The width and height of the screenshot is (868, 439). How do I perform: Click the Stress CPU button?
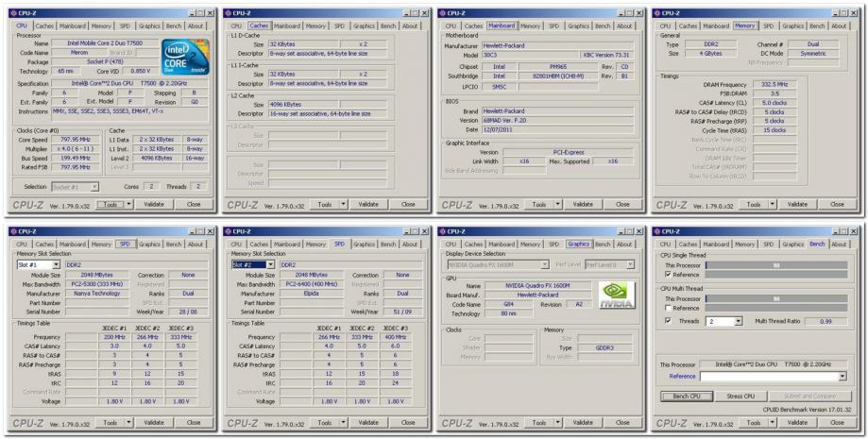pyautogui.click(x=740, y=397)
